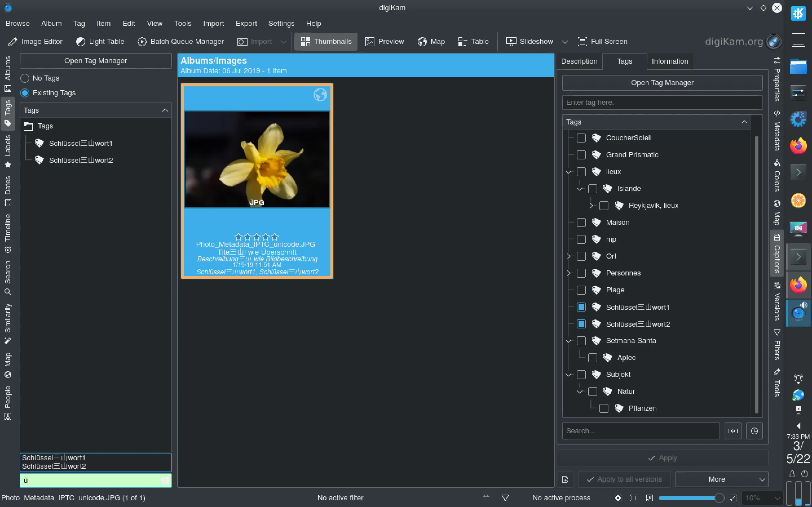Click the recent tags clock button
The height and width of the screenshot is (507, 812).
coord(754,431)
